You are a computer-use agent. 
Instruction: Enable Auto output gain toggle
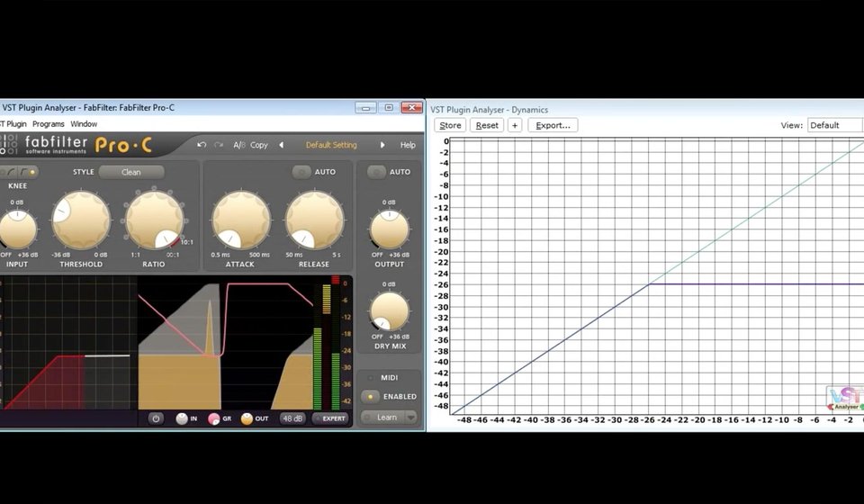coord(376,172)
